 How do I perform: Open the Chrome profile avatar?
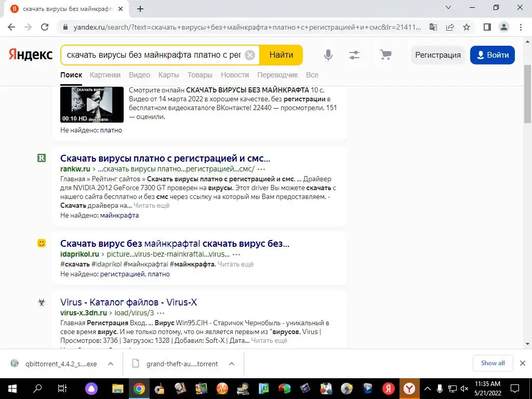point(504,27)
